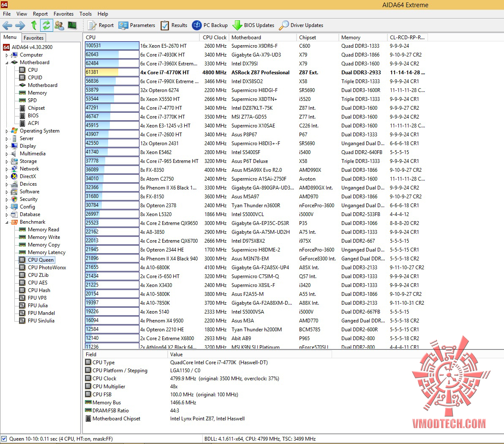Click the Driver Updates magnifier icon
This screenshot has width=504, height=444.
point(283,25)
